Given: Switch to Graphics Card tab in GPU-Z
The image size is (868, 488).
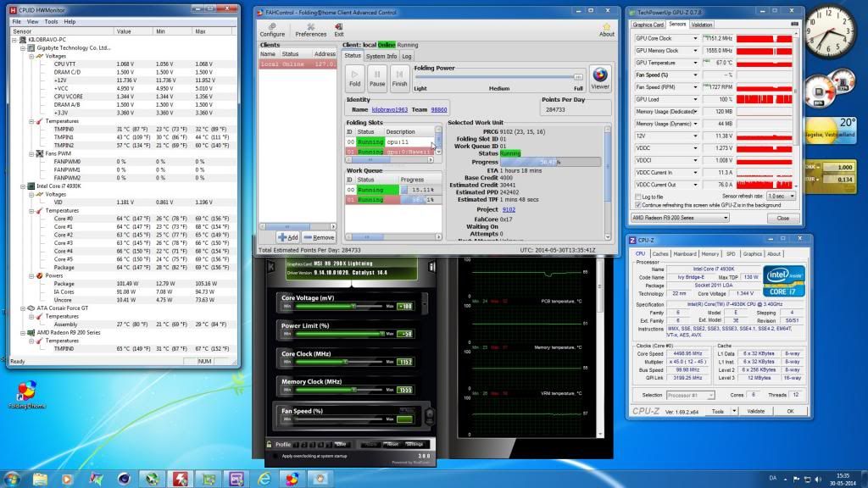Looking at the screenshot, I should click(648, 25).
